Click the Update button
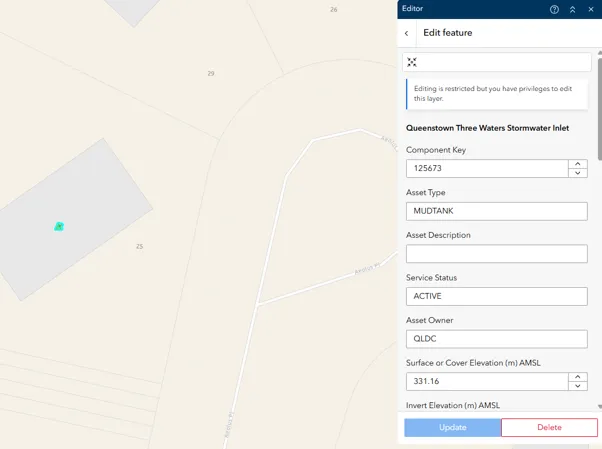Viewport: 602px width, 449px height. point(453,427)
